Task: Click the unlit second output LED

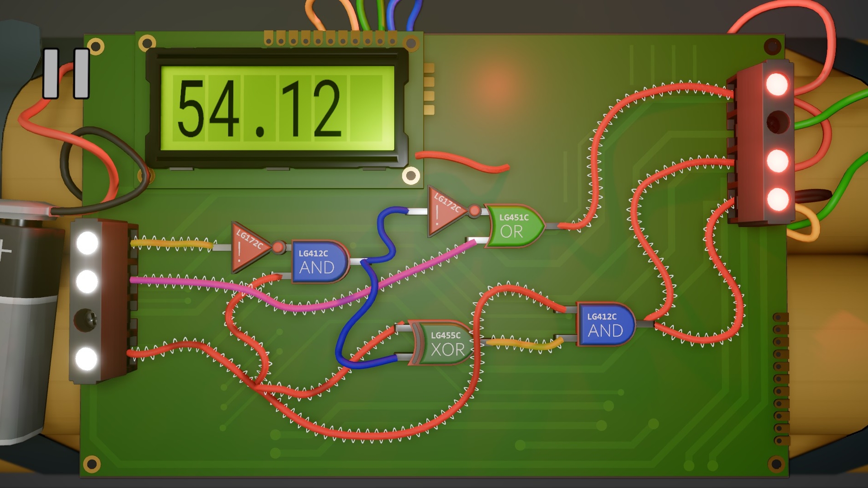Action: pos(778,122)
